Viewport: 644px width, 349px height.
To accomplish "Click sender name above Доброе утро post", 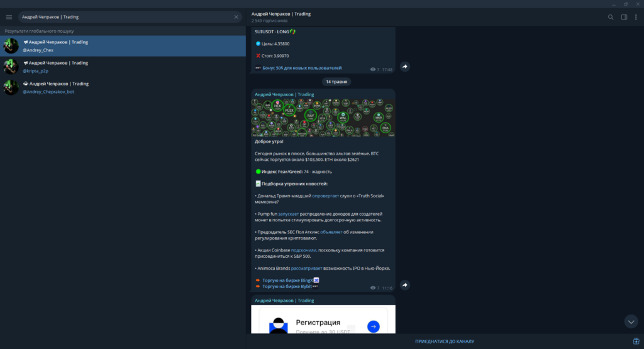I will click(x=284, y=94).
